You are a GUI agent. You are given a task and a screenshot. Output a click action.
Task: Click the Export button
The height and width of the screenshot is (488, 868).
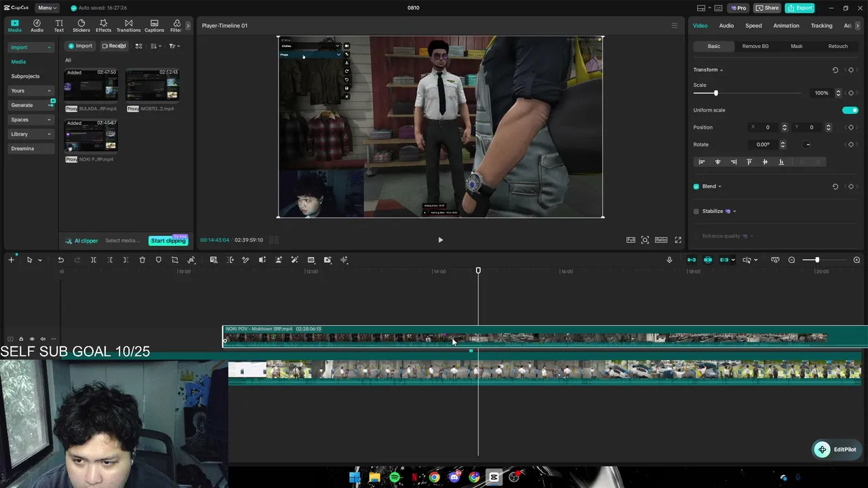(x=800, y=8)
